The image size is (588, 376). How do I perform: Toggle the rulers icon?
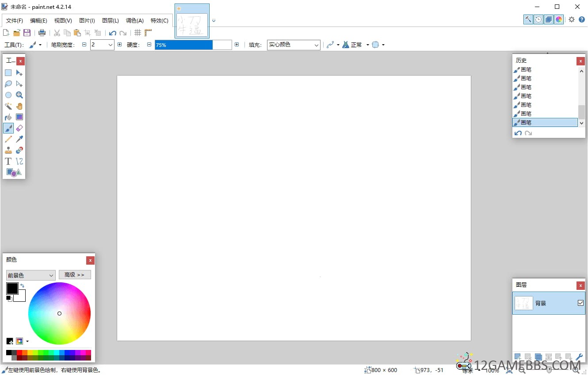[148, 33]
